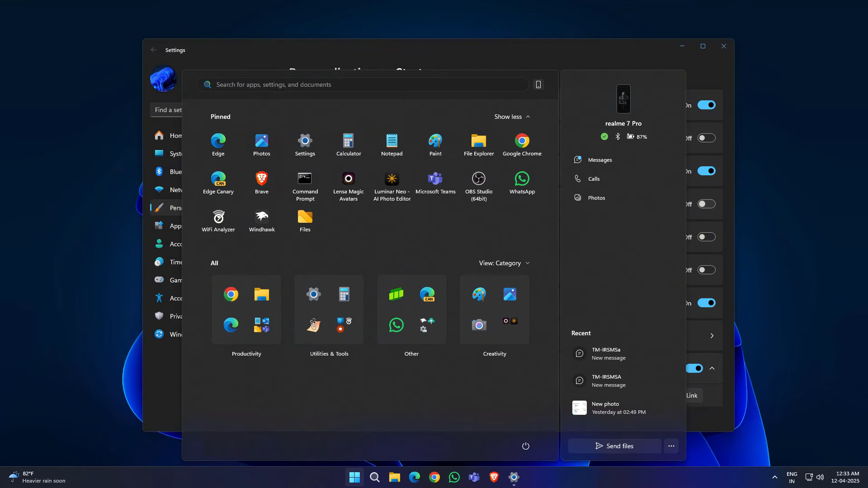Open the pinned Brave browser icon
The height and width of the screenshot is (488, 868).
coord(261,179)
